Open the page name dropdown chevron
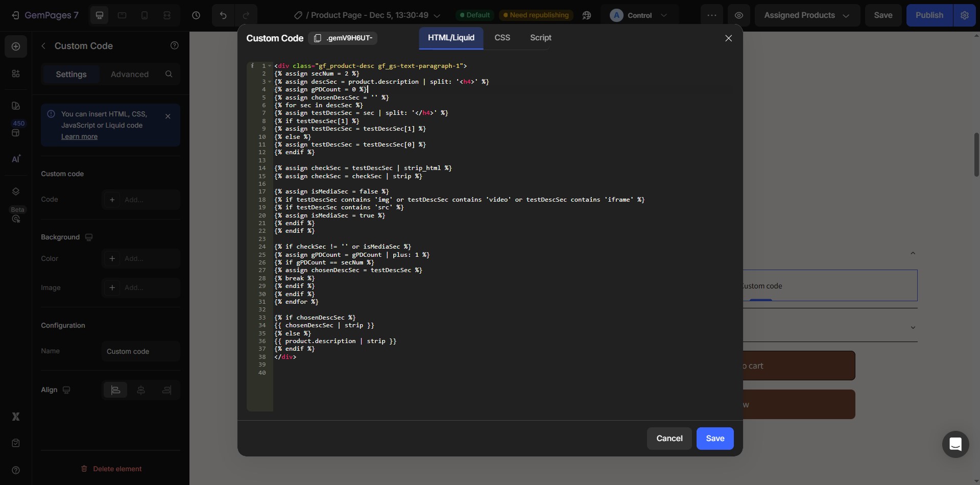Image resolution: width=980 pixels, height=485 pixels. pyautogui.click(x=437, y=15)
